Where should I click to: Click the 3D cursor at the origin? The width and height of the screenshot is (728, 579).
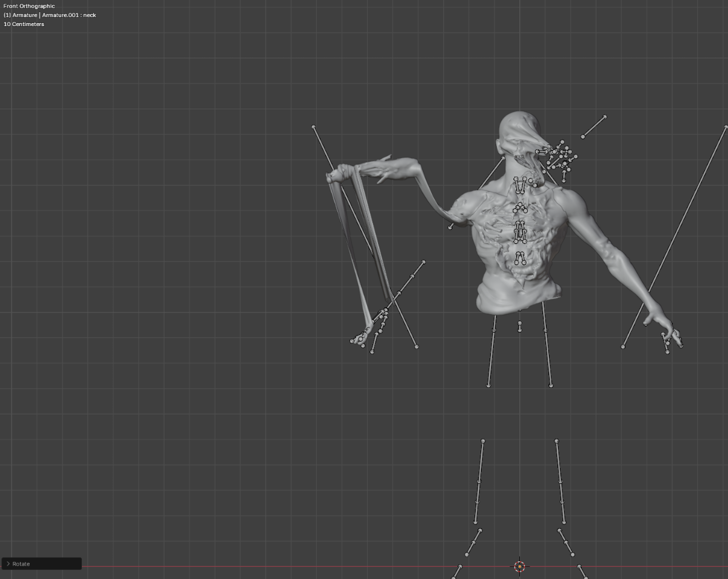click(519, 566)
